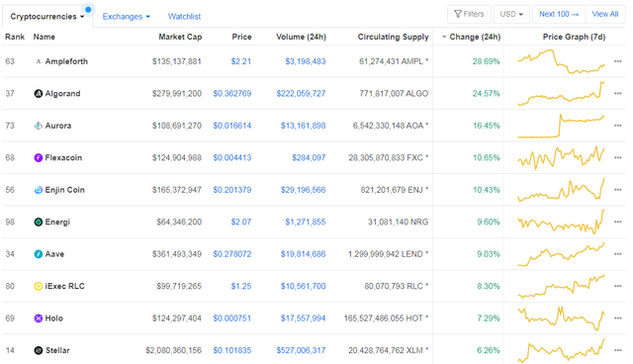This screenshot has width=633, height=364.
Task: Open the Aurora 7d price graph
Action: click(562, 126)
